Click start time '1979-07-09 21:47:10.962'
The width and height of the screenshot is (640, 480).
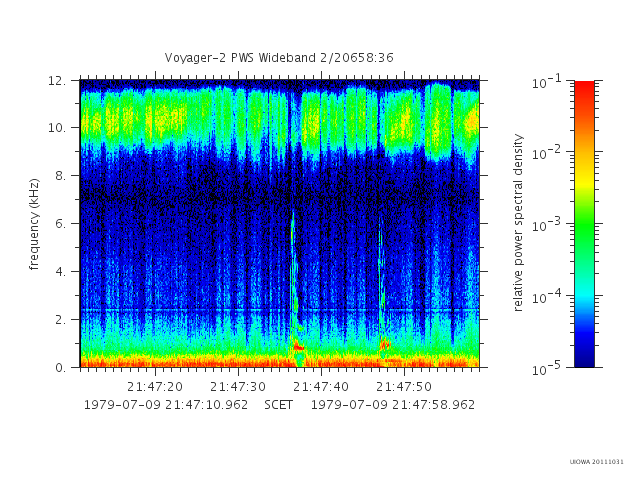click(x=166, y=405)
